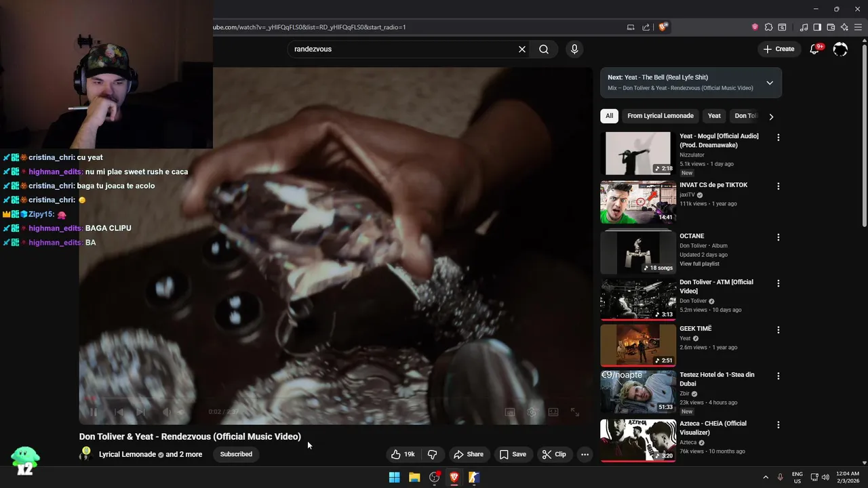Viewport: 868px width, 488px height.
Task: Show hidden system tray icons chevron
Action: (766, 477)
